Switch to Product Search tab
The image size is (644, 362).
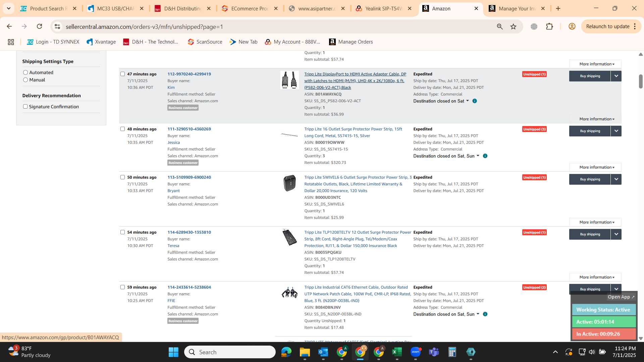pyautogui.click(x=49, y=8)
